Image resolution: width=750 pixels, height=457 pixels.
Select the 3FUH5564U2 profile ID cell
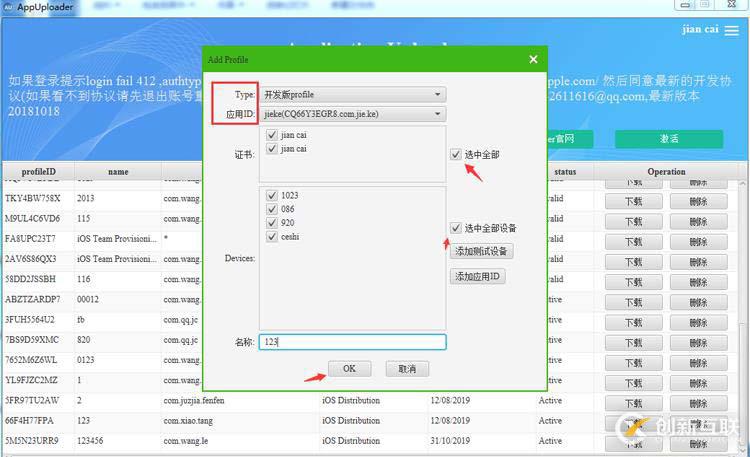(x=38, y=319)
